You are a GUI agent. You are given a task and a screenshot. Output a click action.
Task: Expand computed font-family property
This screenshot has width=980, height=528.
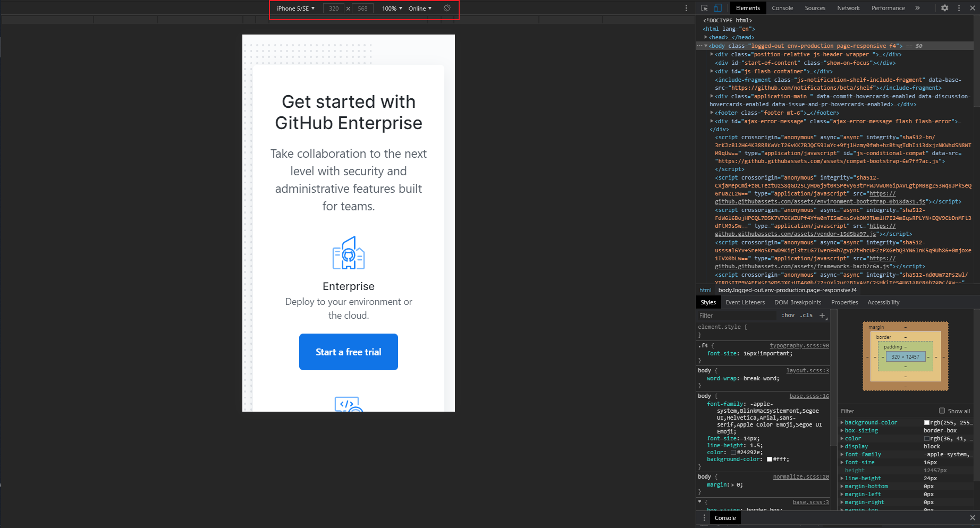(x=842, y=455)
